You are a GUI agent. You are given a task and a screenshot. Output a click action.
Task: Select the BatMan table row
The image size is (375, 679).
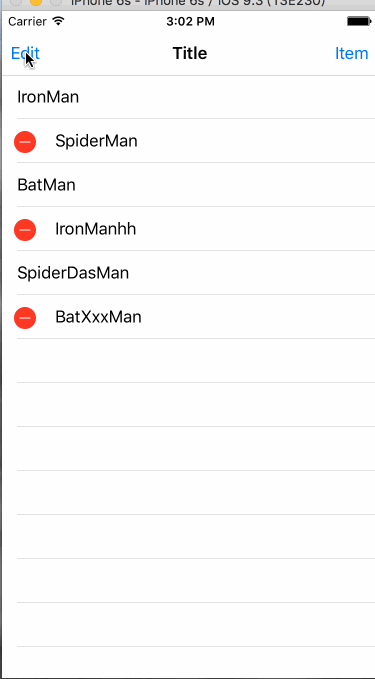(x=188, y=185)
